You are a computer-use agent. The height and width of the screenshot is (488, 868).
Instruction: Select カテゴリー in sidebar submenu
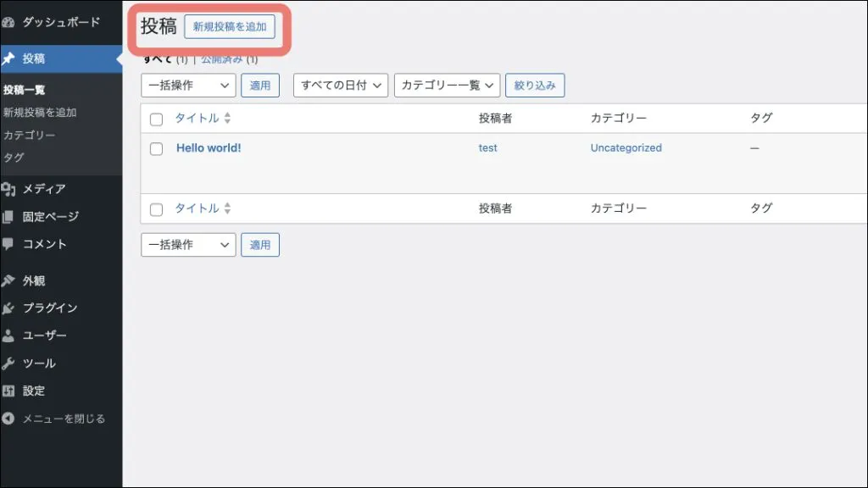pyautogui.click(x=30, y=135)
